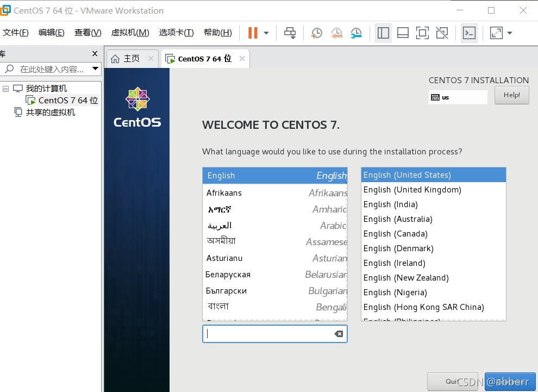Open the 编辑(E) menu
The height and width of the screenshot is (392, 538).
(52, 33)
